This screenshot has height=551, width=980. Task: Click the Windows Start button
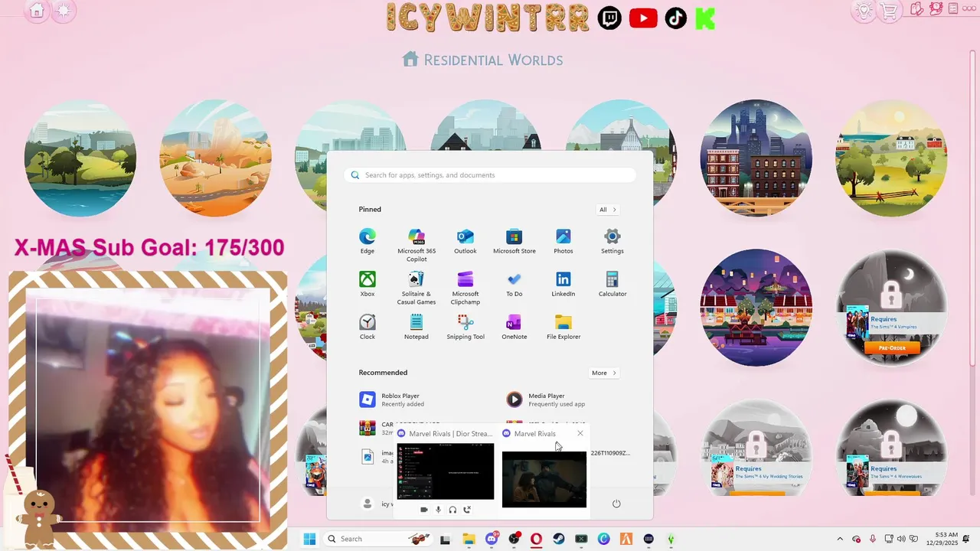309,539
